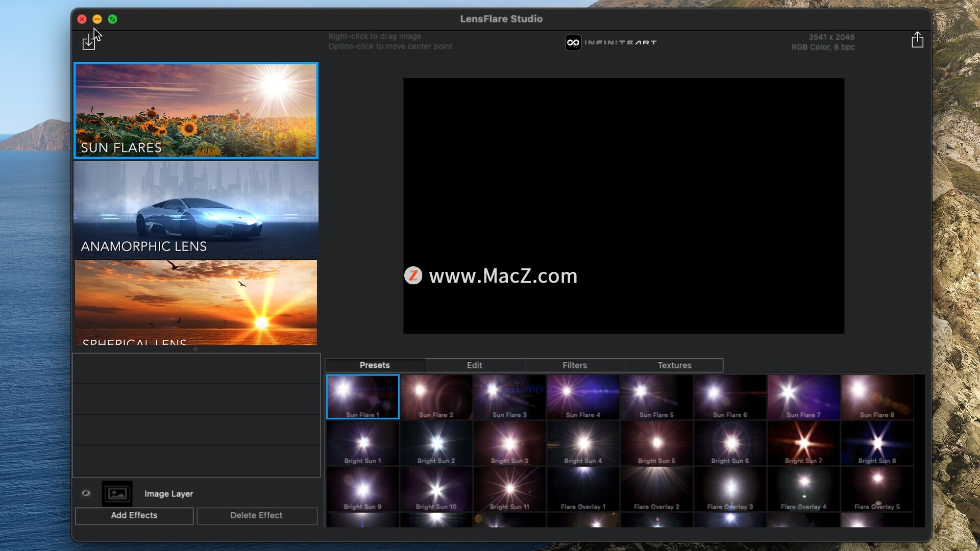Click the black image preview canvas
This screenshot has height=551, width=980.
point(624,206)
